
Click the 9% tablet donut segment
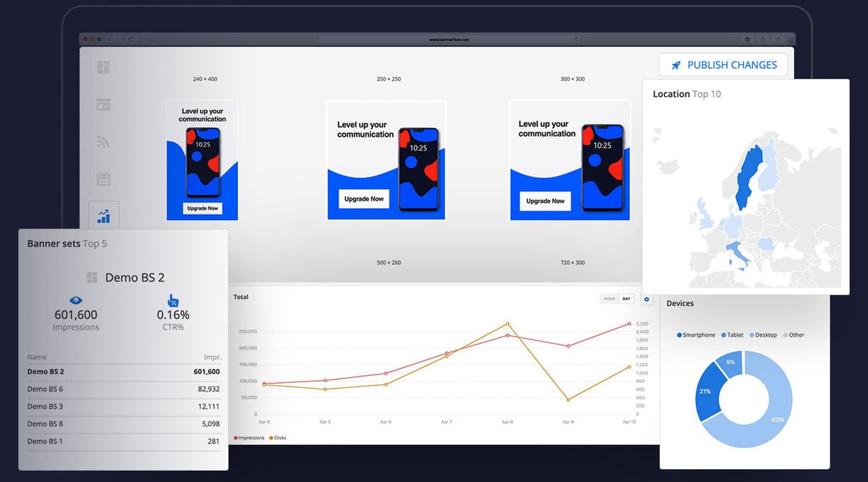tap(731, 362)
